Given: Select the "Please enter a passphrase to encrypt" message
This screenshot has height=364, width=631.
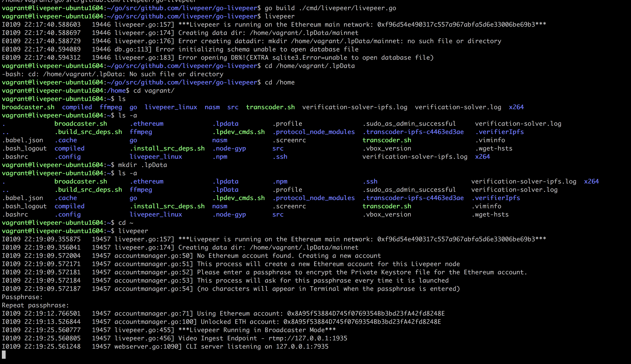Looking at the screenshot, I should click(x=362, y=272).
